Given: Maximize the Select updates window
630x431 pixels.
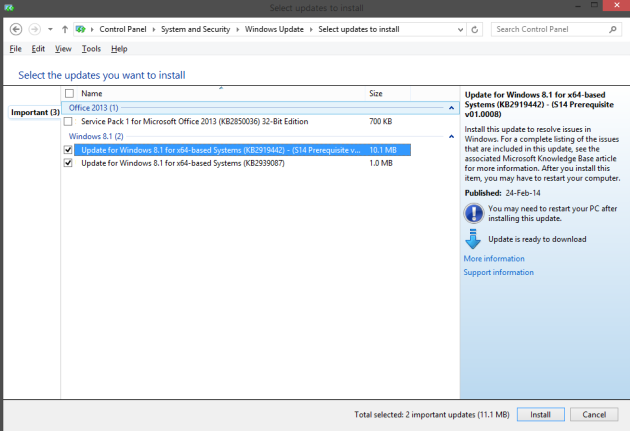Looking at the screenshot, I should point(594,5).
